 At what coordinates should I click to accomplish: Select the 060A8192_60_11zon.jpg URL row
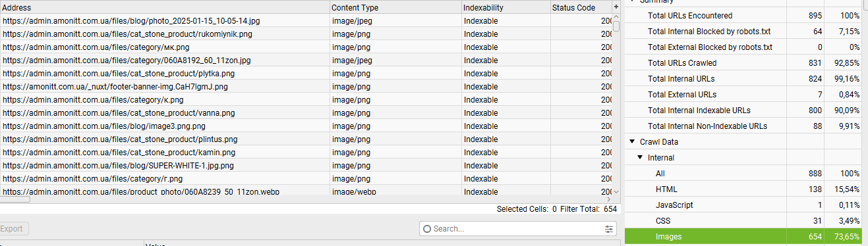pyautogui.click(x=306, y=60)
